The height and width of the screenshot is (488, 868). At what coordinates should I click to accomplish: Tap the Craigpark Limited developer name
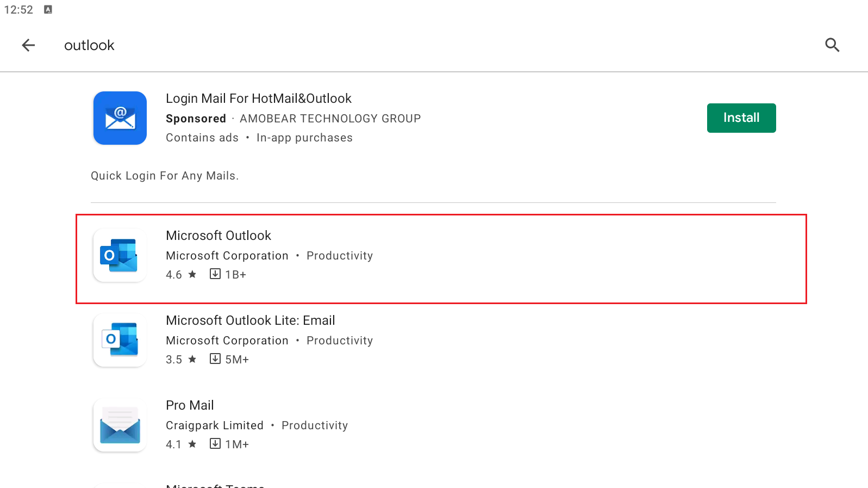(x=215, y=425)
